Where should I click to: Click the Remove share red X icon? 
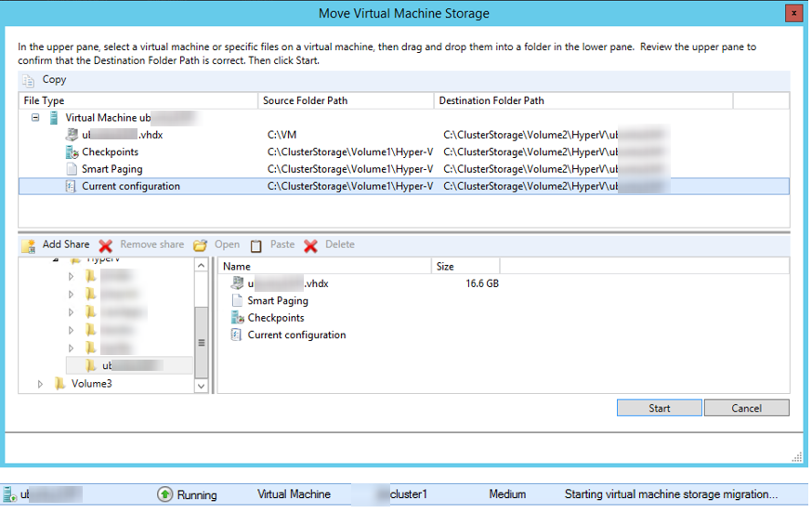[x=106, y=246]
